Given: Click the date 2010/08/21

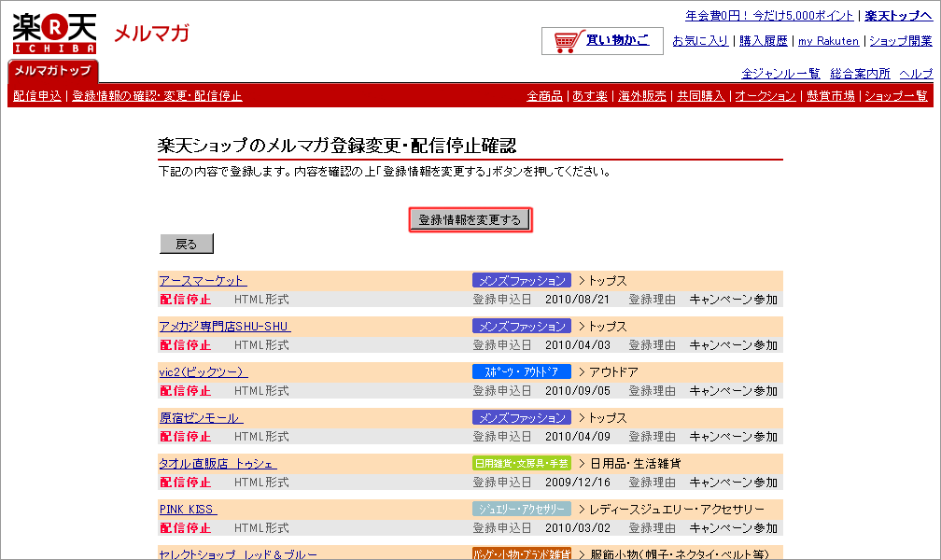Looking at the screenshot, I should click(x=577, y=299).
